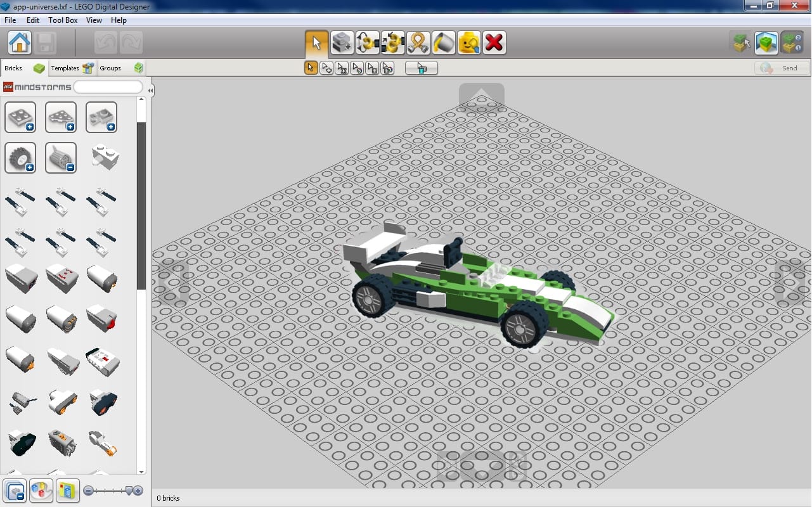The image size is (812, 507).
Task: Toggle filter bricks by boxes button
Action: click(x=68, y=491)
